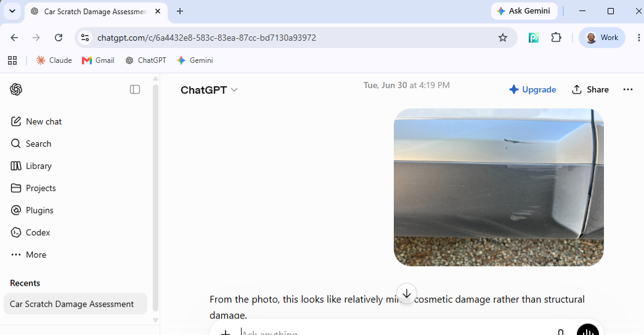Screen dimensions: 644x335
Task: Open Plugins from the sidebar
Action: coord(32,210)
